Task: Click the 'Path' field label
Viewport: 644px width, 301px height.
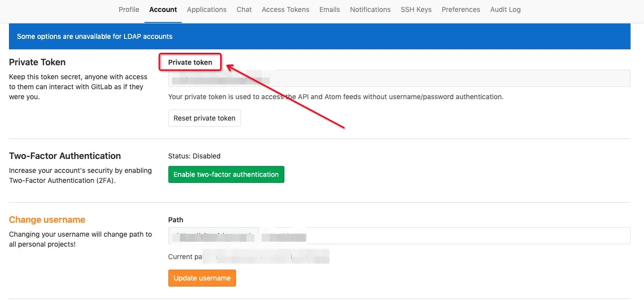Action: point(176,220)
